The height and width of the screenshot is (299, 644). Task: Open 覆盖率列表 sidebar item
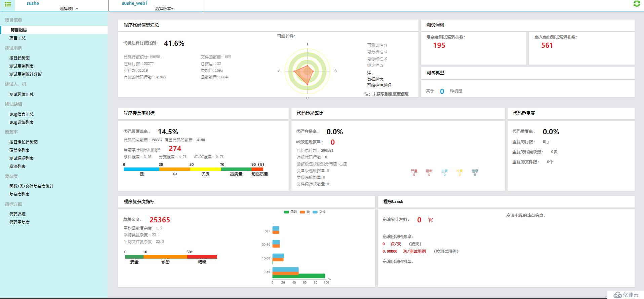19,150
